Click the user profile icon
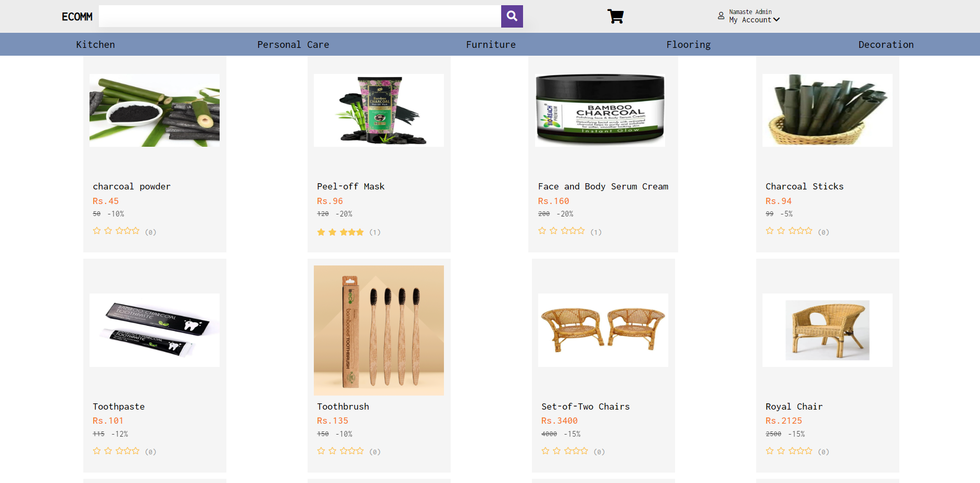Viewport: 980px width, 483px height. [721, 16]
